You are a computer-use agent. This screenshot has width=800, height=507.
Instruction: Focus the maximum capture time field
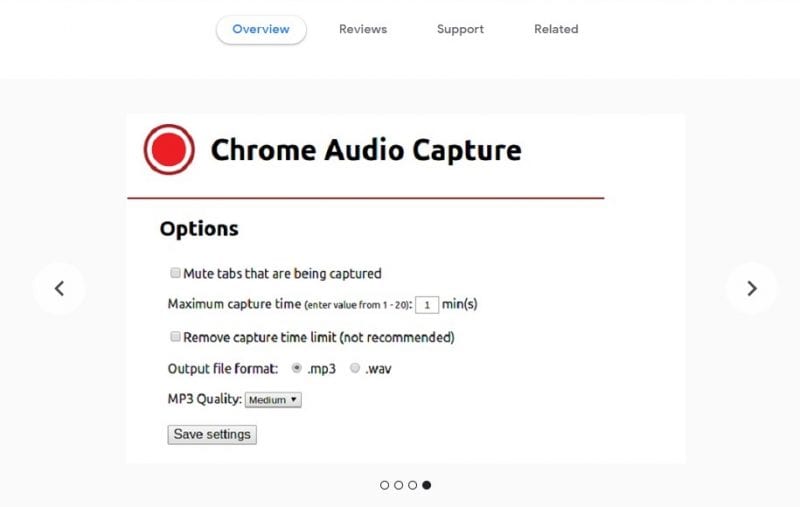point(427,305)
